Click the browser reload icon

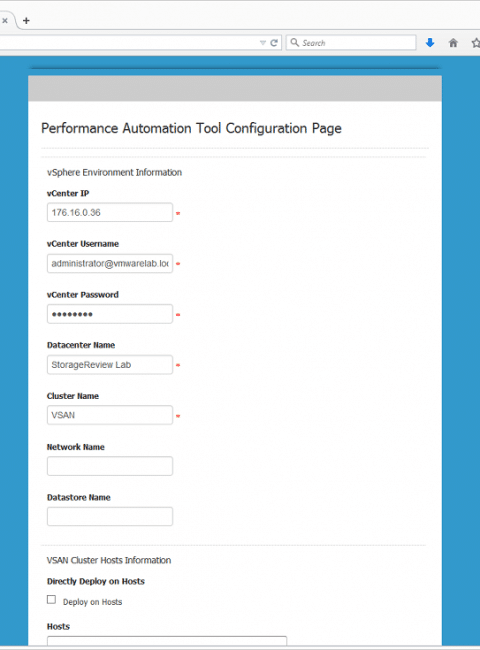[274, 43]
